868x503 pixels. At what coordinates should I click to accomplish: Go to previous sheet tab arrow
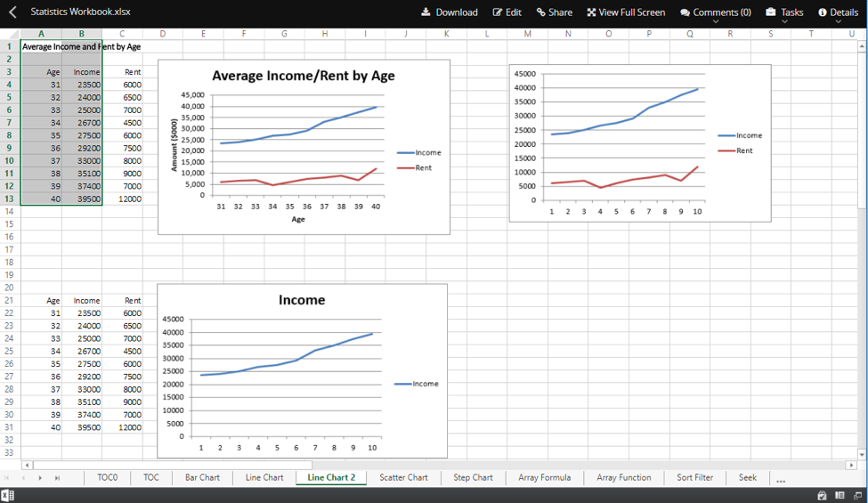click(23, 477)
